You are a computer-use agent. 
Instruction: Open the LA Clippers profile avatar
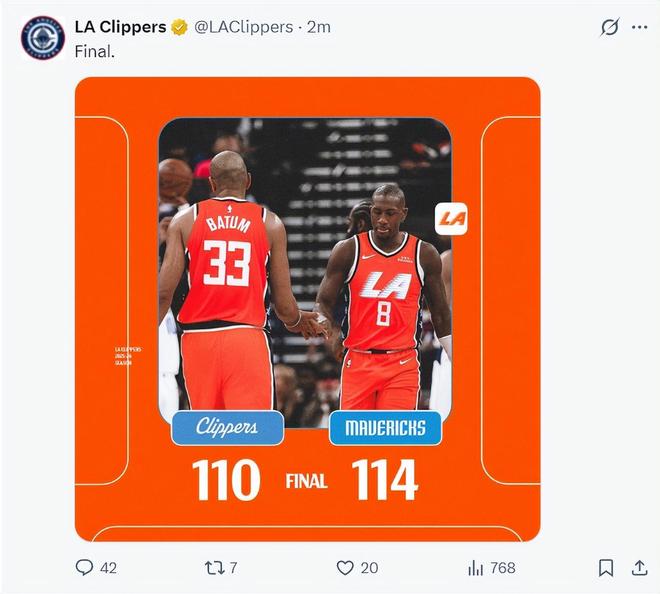coord(43,38)
